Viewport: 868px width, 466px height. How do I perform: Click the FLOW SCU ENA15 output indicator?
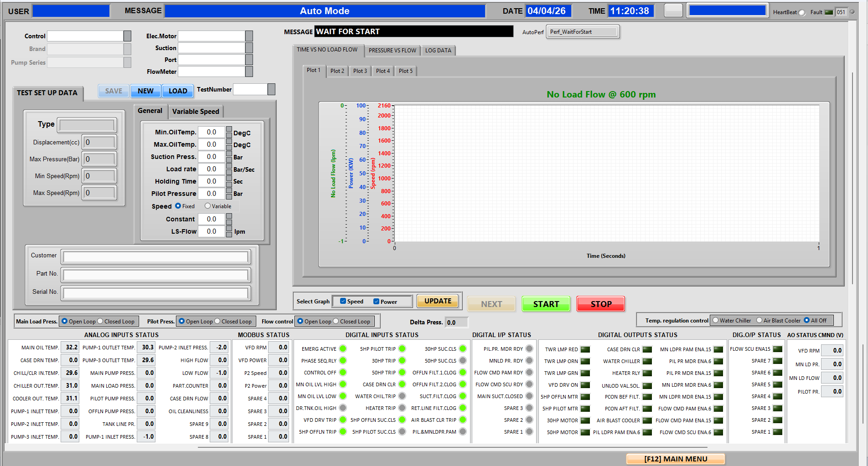point(778,349)
